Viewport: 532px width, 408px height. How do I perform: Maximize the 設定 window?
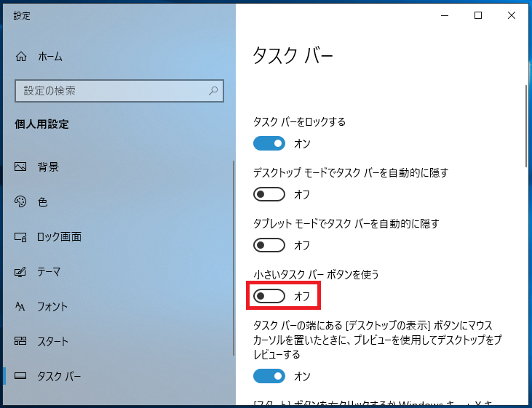pos(477,15)
